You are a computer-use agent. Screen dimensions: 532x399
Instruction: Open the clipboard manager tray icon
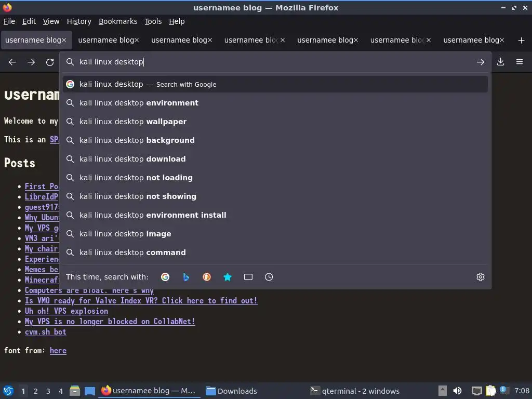click(490, 391)
